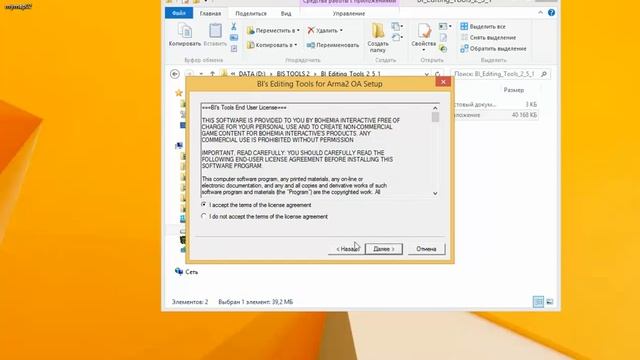Click the Cancel (Отмена) setup button

pos(426,249)
